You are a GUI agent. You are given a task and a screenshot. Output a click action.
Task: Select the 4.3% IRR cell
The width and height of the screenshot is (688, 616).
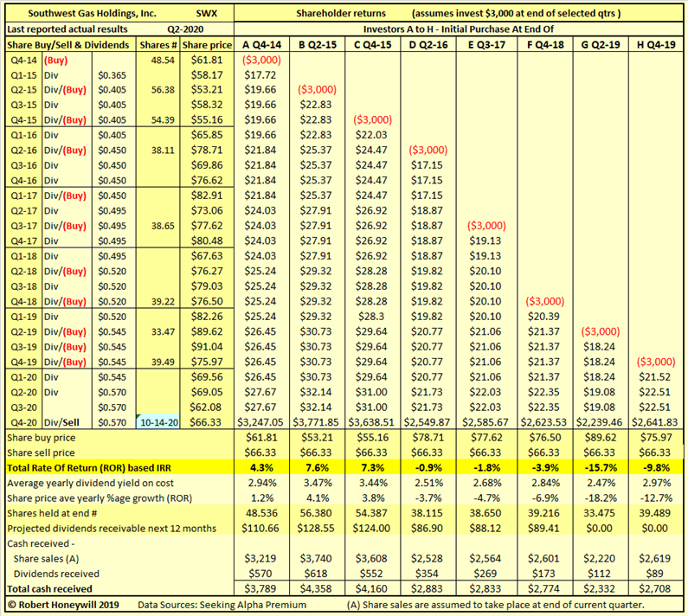tap(261, 468)
